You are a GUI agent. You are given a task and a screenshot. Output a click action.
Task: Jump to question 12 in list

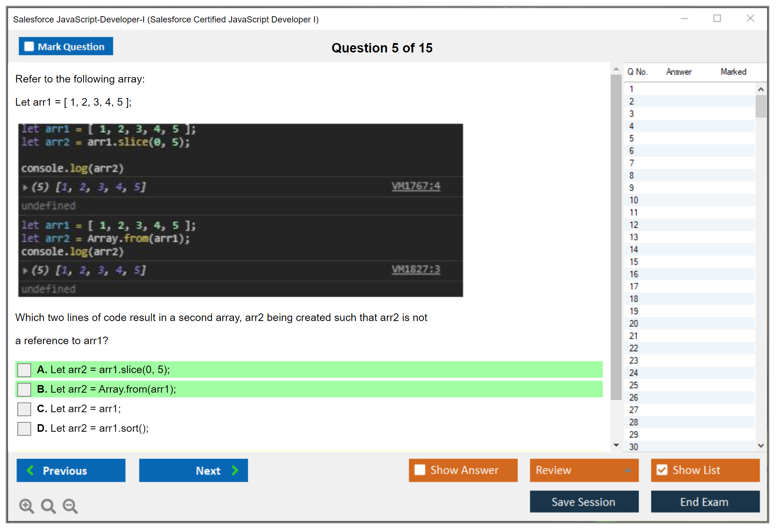tap(634, 225)
